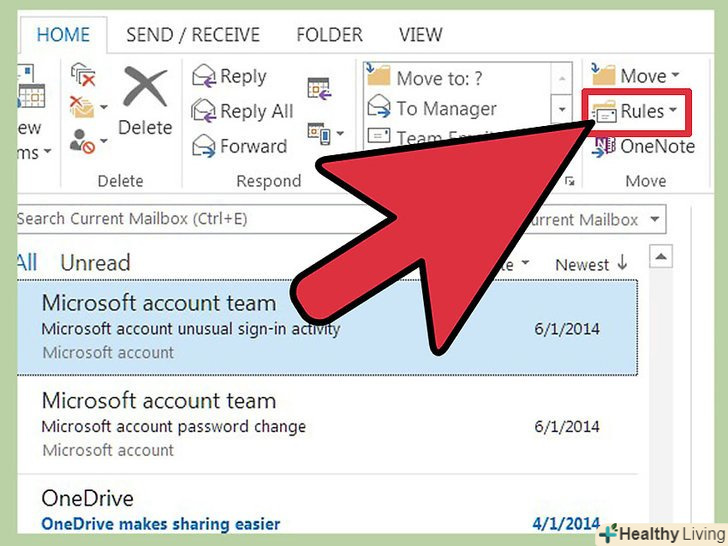Expand the Junk dropdown arrow

pyautogui.click(x=104, y=140)
